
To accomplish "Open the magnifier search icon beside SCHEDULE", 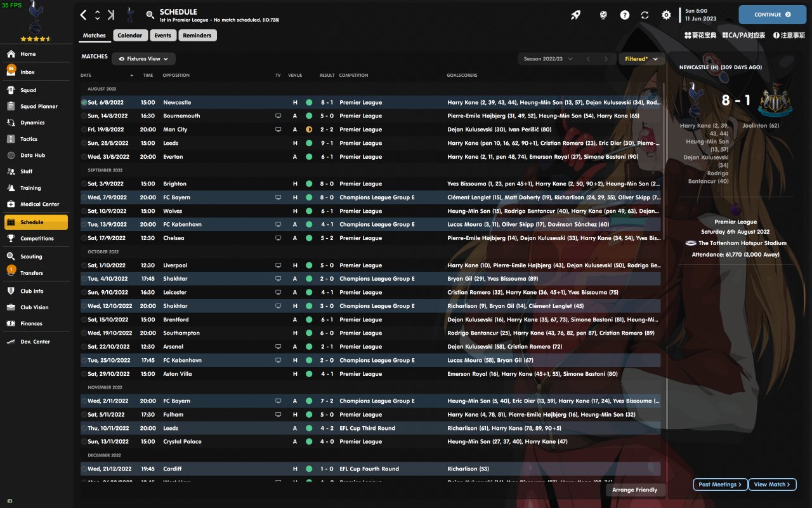I will coord(150,15).
